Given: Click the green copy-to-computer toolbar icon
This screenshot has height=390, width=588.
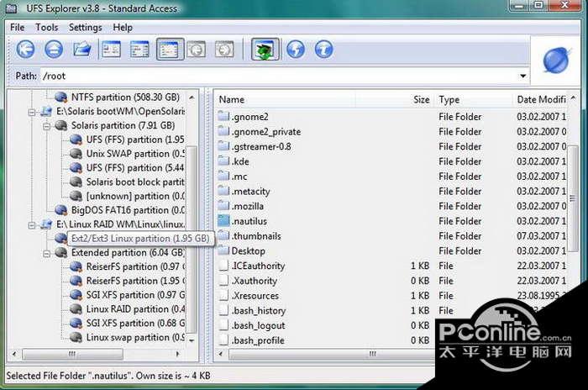Looking at the screenshot, I should [x=265, y=50].
